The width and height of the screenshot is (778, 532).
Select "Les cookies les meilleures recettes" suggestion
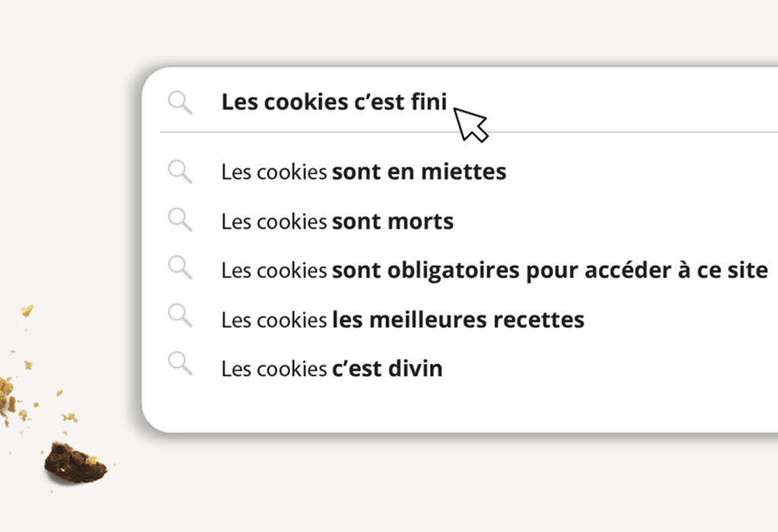point(403,319)
